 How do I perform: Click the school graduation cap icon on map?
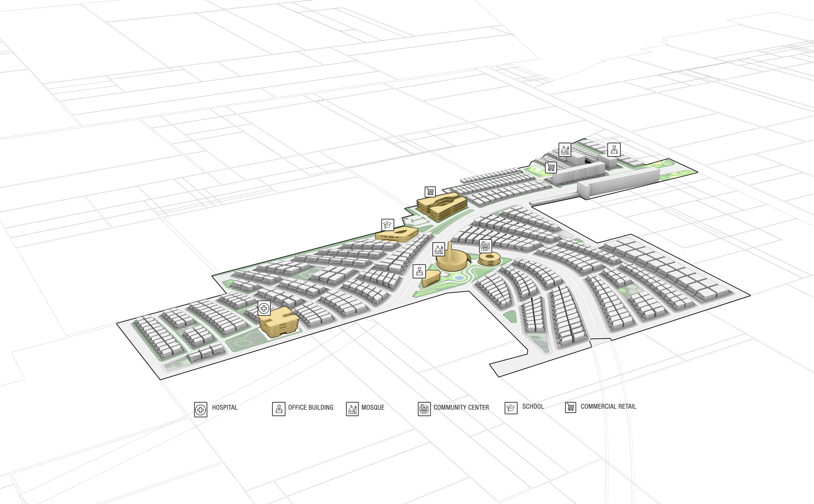click(x=388, y=225)
